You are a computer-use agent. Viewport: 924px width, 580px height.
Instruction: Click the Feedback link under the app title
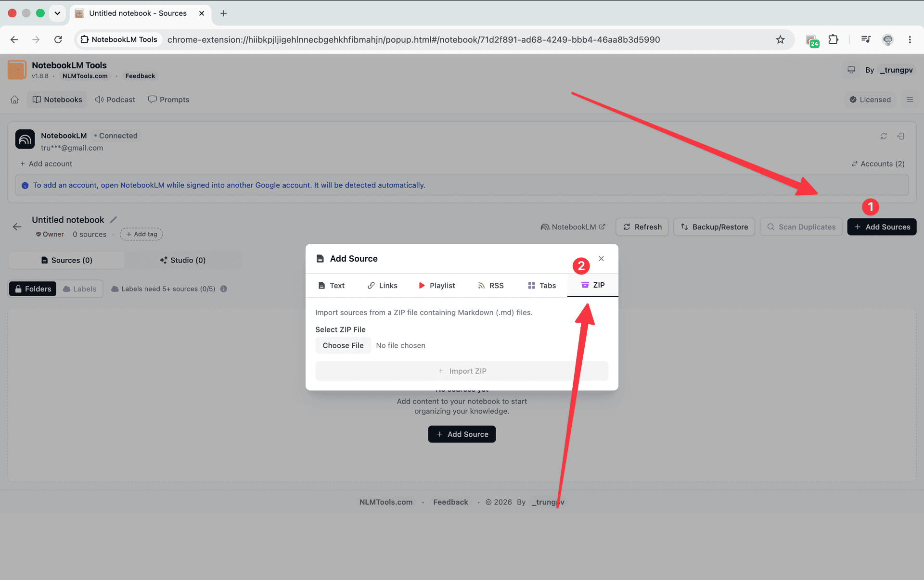[140, 76]
